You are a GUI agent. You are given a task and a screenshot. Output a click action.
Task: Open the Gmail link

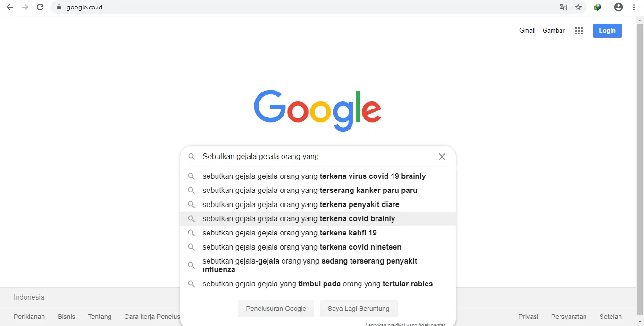tap(527, 31)
